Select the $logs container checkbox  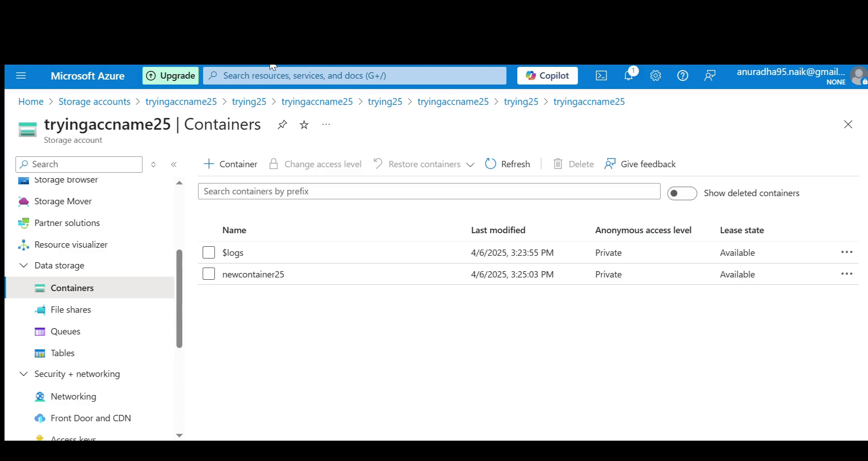tap(208, 252)
